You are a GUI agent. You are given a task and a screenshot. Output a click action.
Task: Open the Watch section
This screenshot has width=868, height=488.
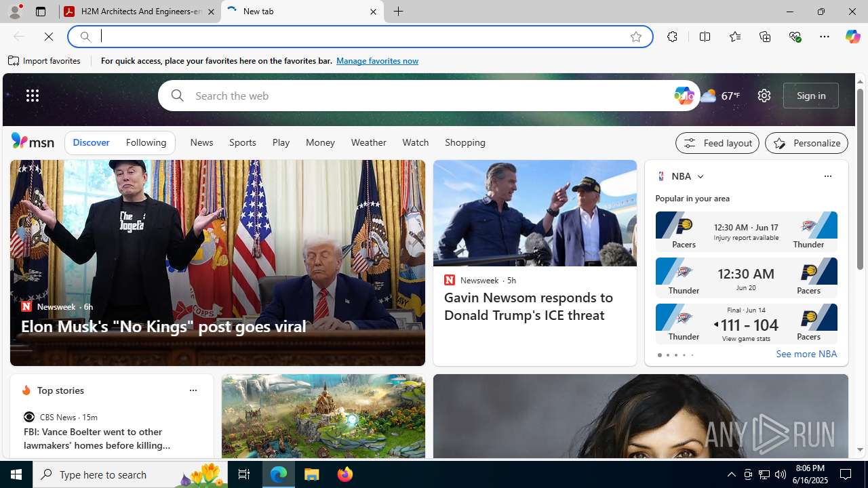pos(416,143)
